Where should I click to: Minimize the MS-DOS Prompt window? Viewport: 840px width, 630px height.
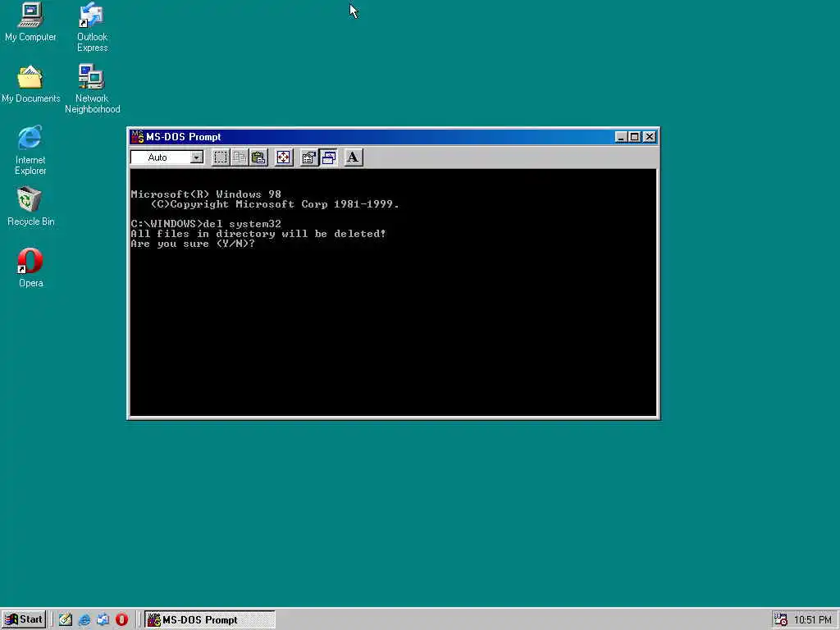click(x=620, y=137)
